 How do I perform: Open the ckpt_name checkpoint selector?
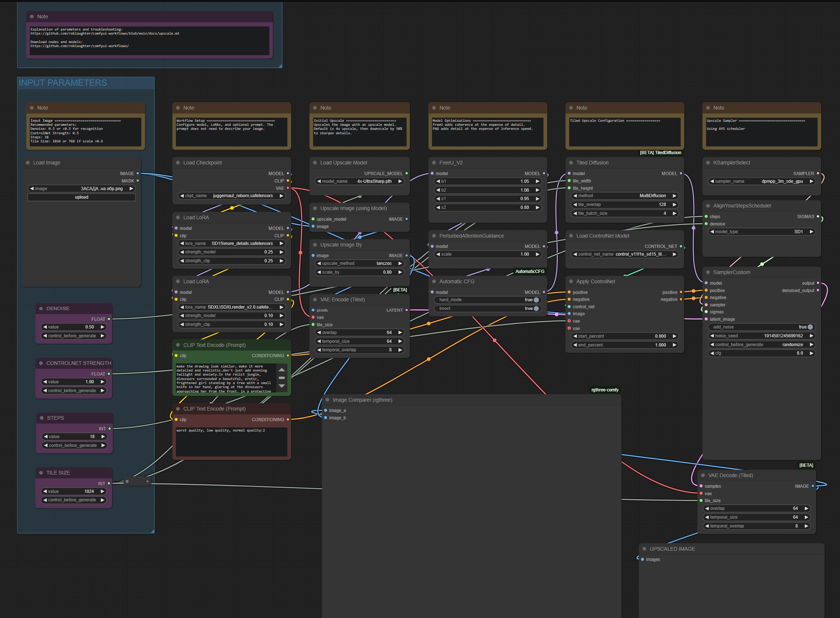(231, 196)
